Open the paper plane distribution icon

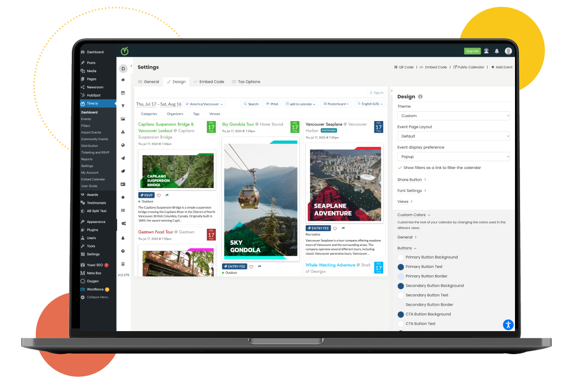click(123, 158)
